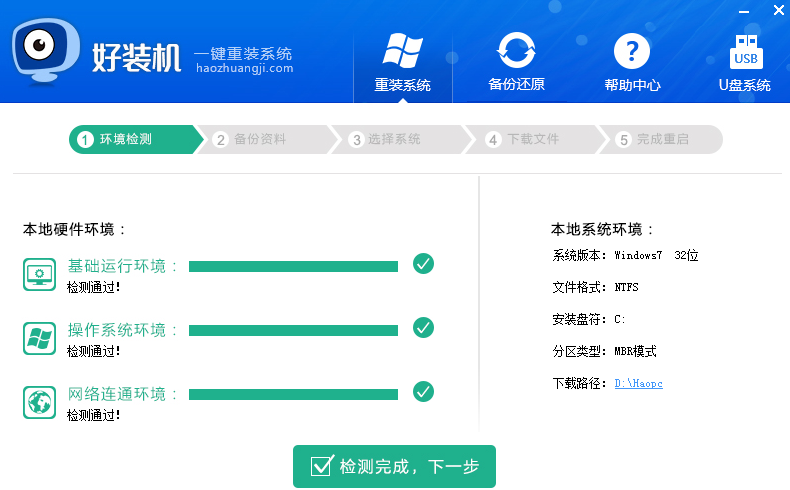Image resolution: width=790 pixels, height=490 pixels.
Task: Click the 操作系统环境 green checkmark
Action: (423, 328)
